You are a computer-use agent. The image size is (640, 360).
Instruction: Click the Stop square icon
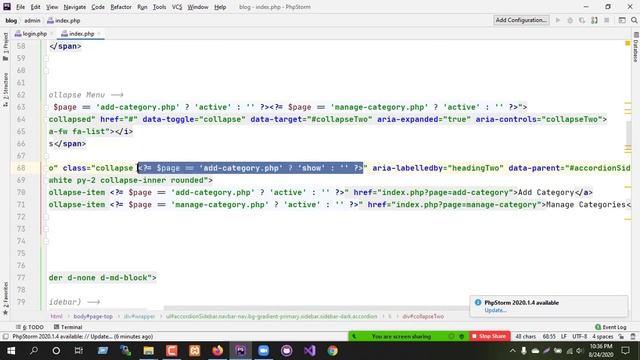click(607, 20)
